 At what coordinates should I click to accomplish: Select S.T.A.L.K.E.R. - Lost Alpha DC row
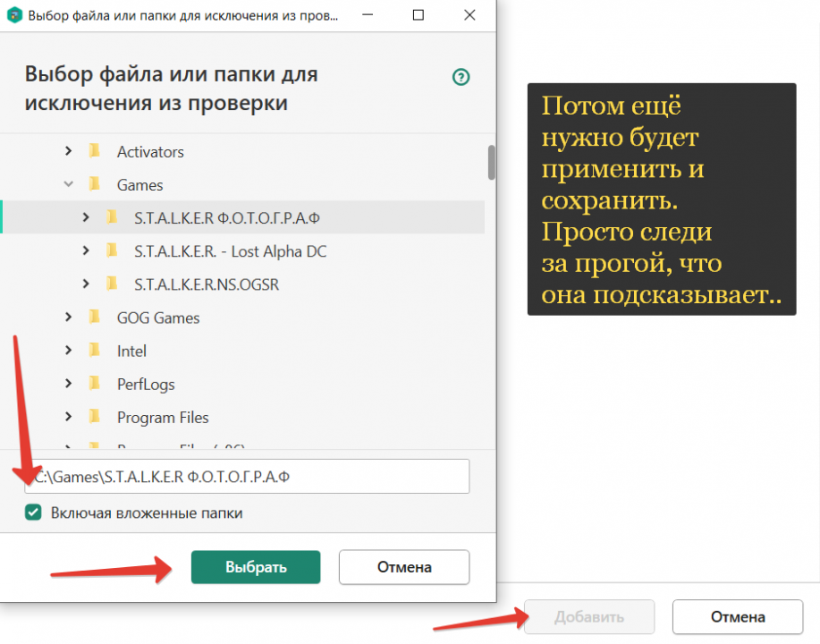pos(242,250)
